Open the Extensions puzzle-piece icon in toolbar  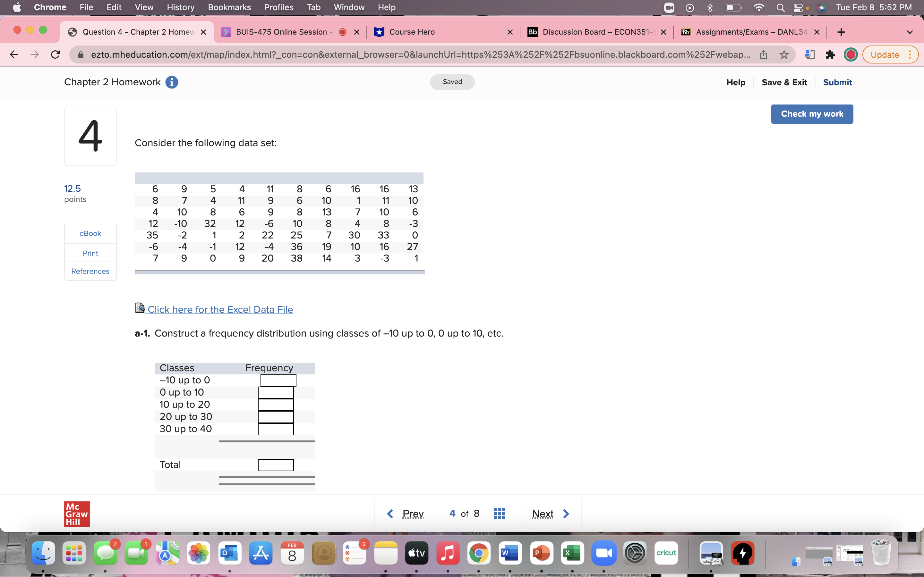pos(830,54)
